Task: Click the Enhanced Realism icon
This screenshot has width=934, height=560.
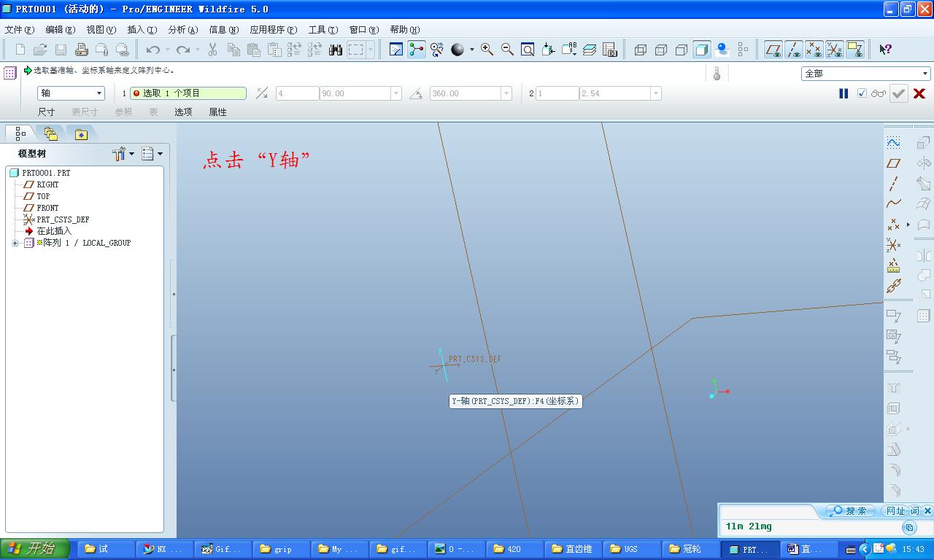Action: click(x=722, y=50)
